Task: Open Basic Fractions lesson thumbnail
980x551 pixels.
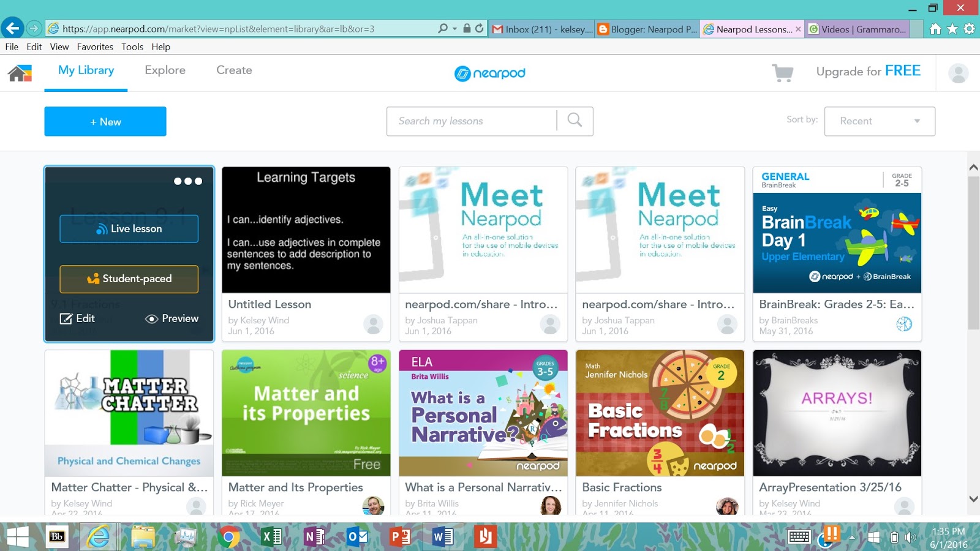Action: [660, 413]
